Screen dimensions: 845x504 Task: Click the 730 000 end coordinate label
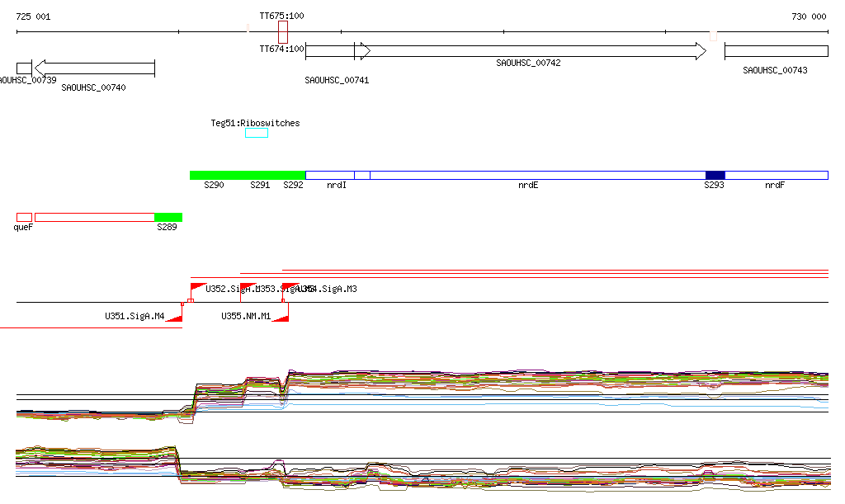click(x=808, y=16)
